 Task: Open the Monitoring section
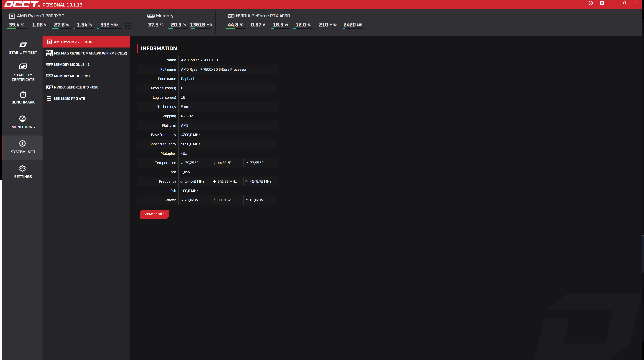tap(23, 123)
